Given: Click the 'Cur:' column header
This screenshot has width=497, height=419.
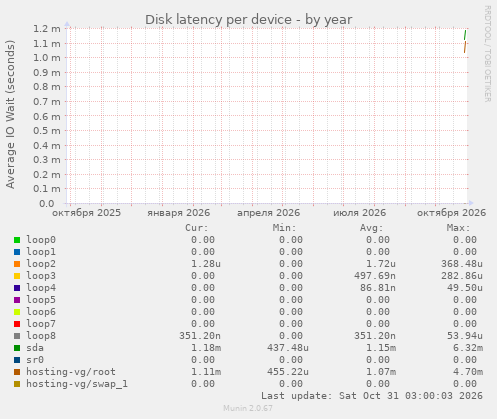Looking at the screenshot, I should [197, 228].
